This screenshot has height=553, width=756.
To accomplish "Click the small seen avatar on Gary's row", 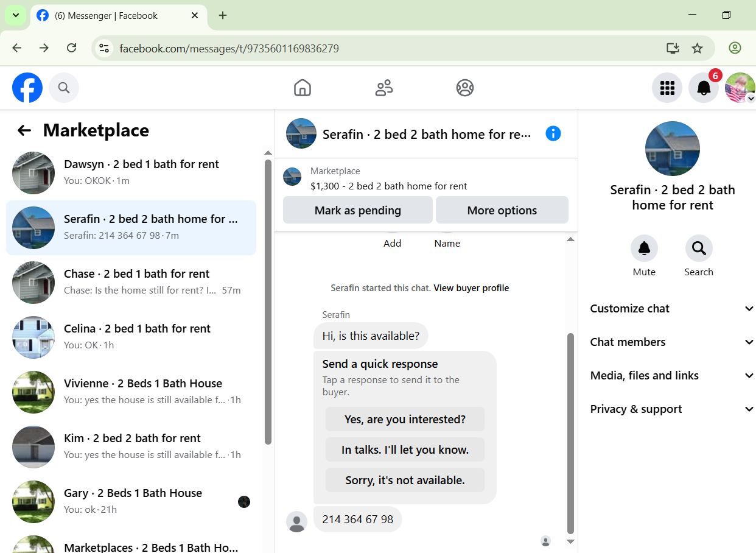I will tap(244, 502).
